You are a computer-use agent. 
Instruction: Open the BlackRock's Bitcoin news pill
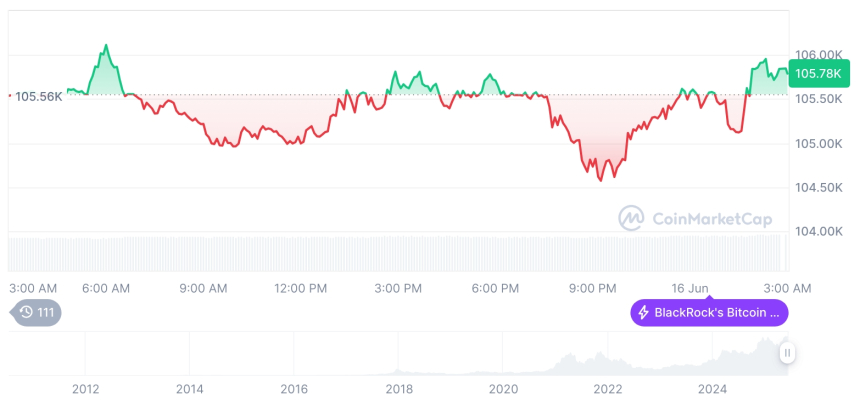click(x=709, y=313)
